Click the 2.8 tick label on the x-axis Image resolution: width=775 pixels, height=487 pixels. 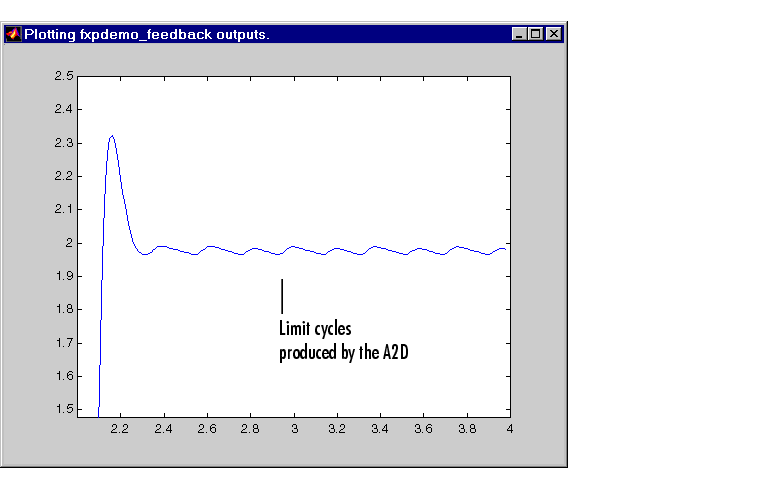click(x=250, y=429)
